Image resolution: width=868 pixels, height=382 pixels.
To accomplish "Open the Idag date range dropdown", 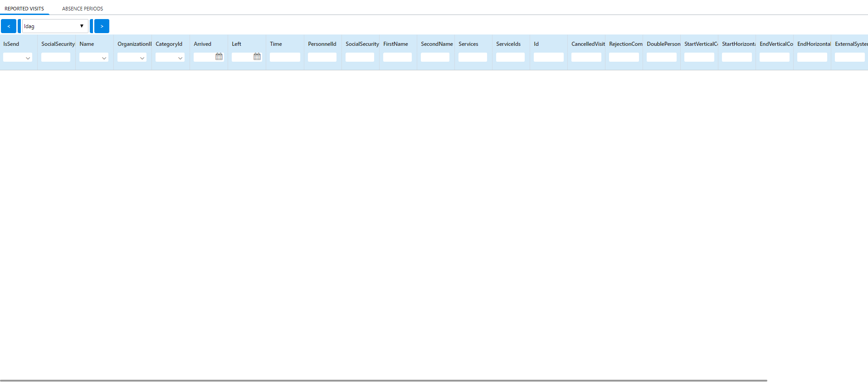I will click(x=55, y=26).
